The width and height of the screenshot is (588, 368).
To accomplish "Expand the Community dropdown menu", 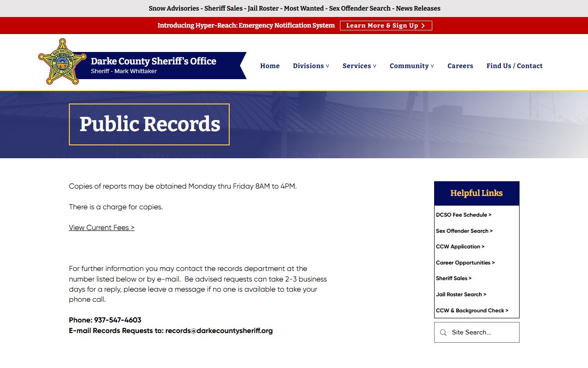I will coord(412,66).
